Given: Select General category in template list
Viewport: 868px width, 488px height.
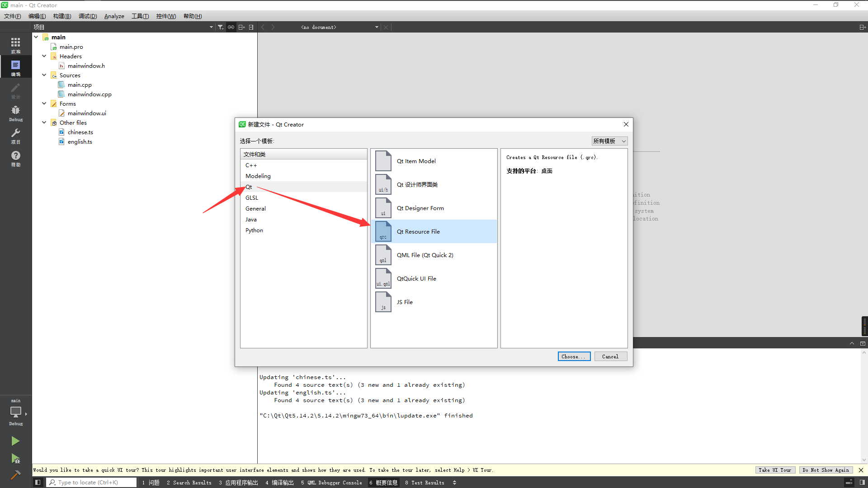Looking at the screenshot, I should 303,208.
